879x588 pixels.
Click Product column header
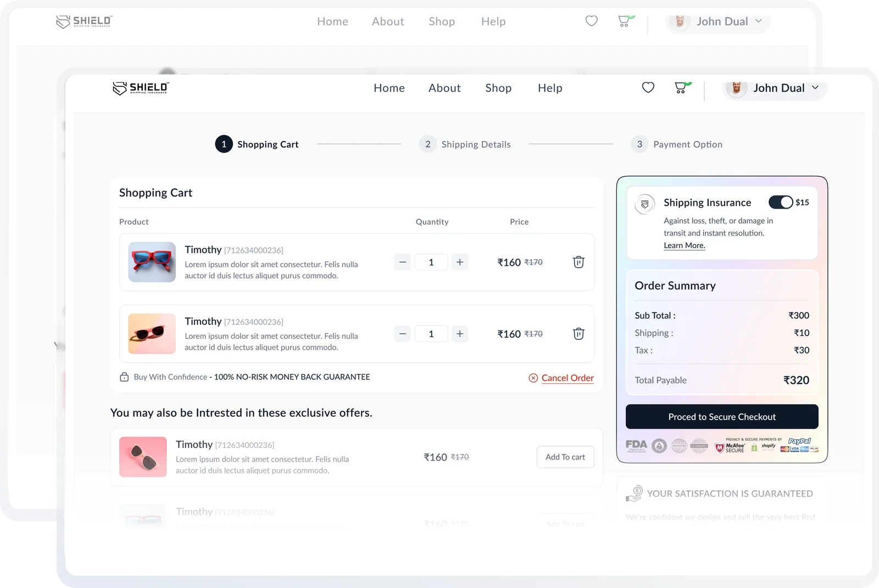click(x=134, y=222)
